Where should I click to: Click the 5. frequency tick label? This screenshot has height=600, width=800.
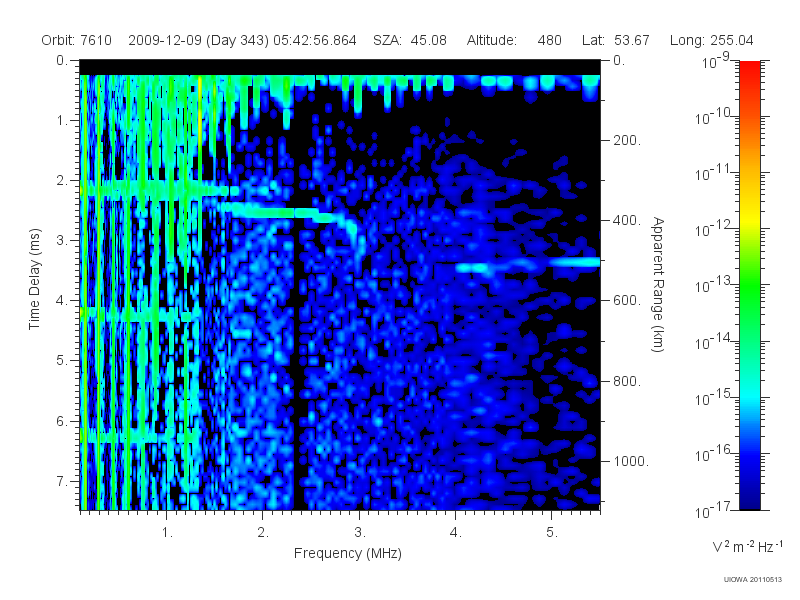(x=552, y=533)
